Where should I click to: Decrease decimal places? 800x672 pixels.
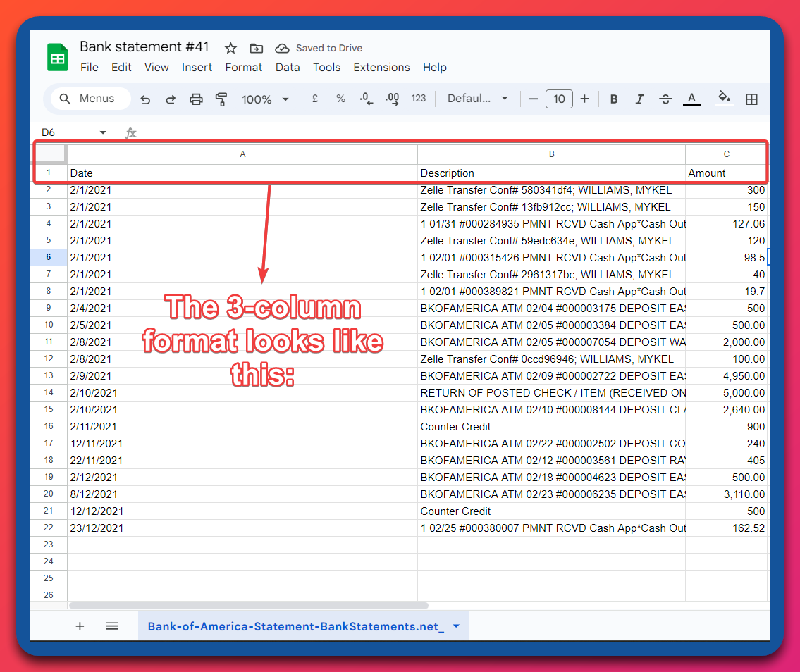[x=366, y=99]
